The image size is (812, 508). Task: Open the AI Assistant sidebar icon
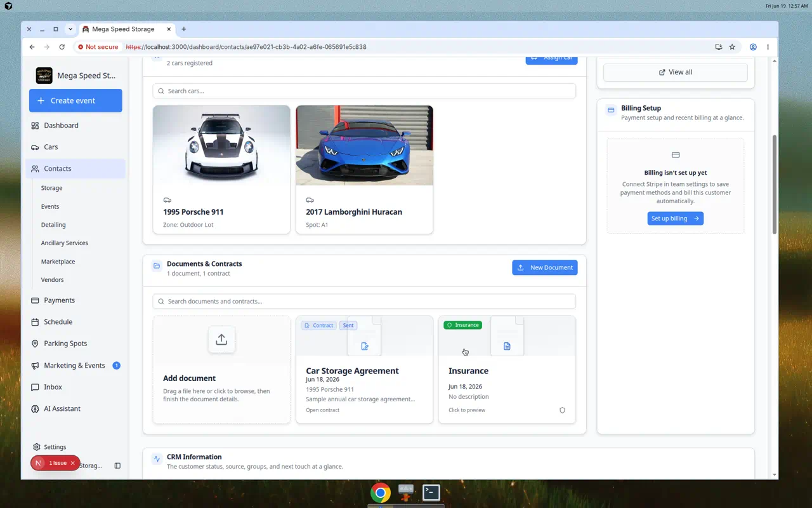pos(35,409)
